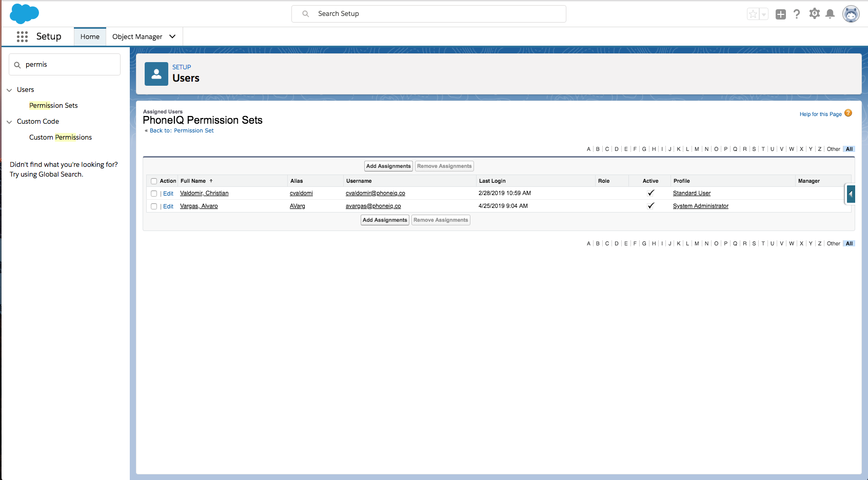The height and width of the screenshot is (480, 868).
Task: Open the App Launcher grid icon
Action: click(x=22, y=36)
